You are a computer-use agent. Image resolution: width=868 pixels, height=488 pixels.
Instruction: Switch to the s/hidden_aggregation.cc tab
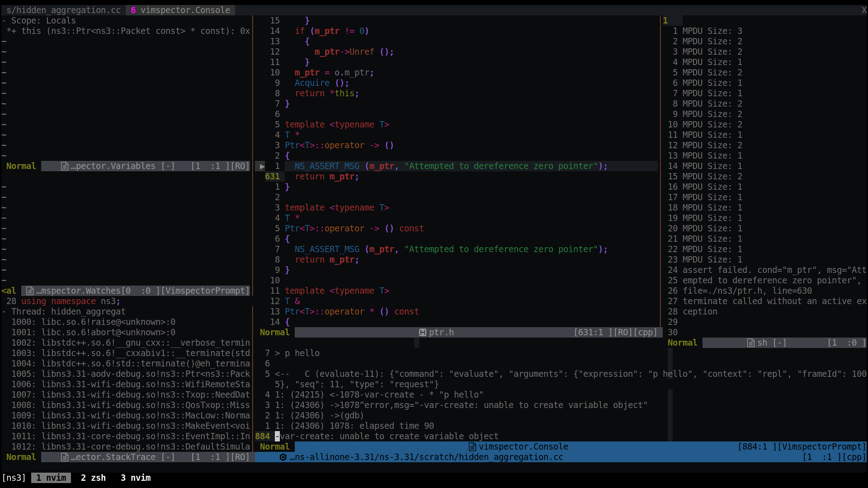point(63,10)
